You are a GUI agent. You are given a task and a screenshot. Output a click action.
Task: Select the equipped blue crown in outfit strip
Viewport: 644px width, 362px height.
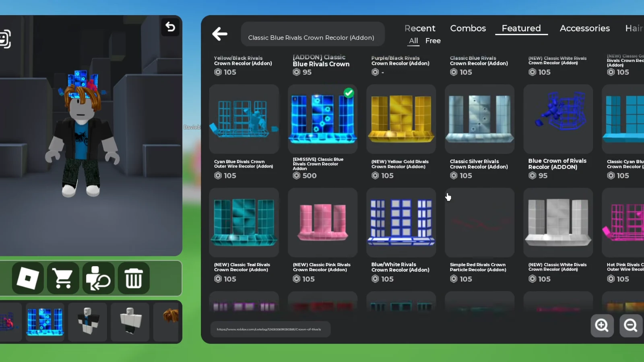click(x=45, y=322)
